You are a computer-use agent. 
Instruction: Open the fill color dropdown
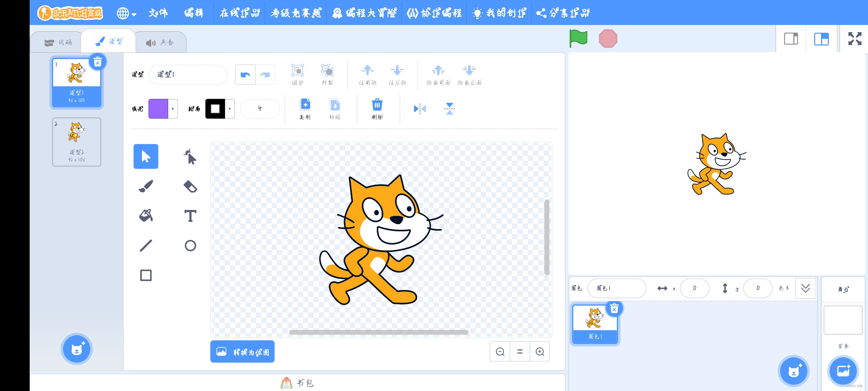point(173,109)
